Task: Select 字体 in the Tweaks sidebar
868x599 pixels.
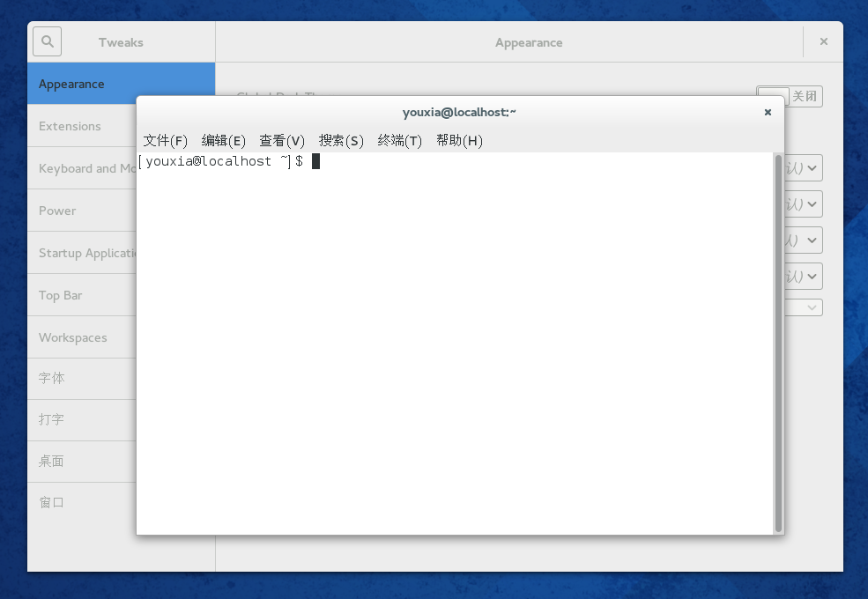Action: pos(82,379)
